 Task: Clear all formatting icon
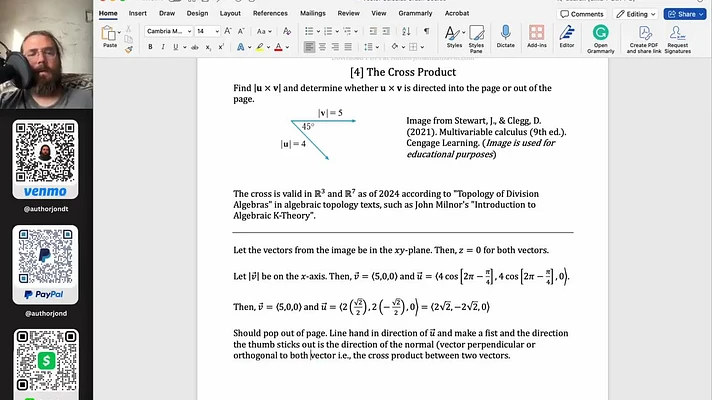287,31
